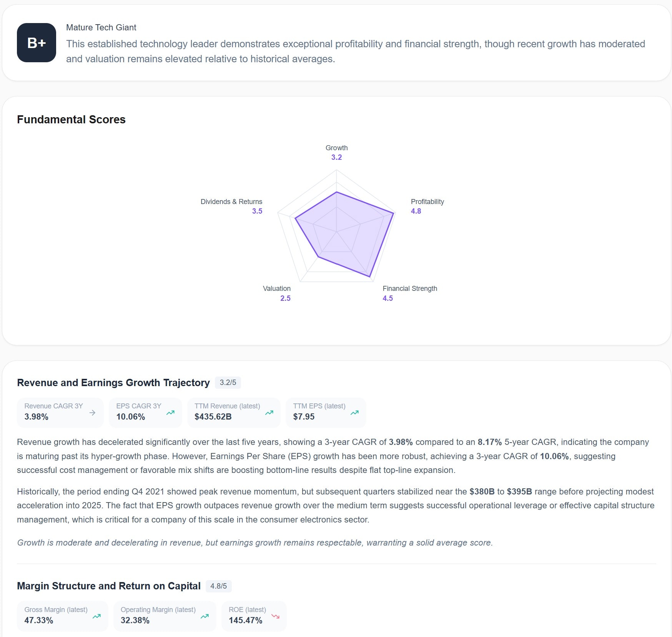
Task: Expand the Fundamental Scores panel
Action: [x=71, y=119]
